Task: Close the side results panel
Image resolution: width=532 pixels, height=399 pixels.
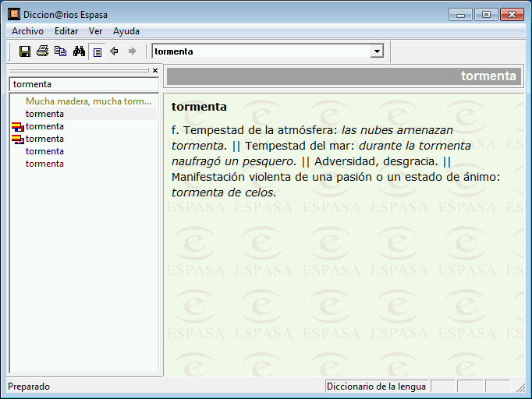Action: 155,70
